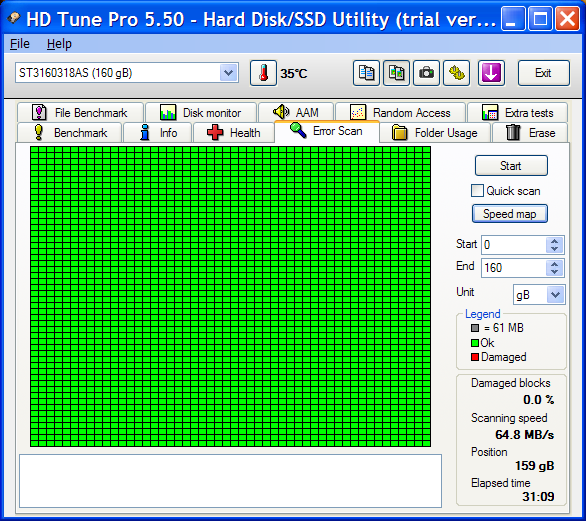
Task: Click the red Damaged legend swatch
Action: (x=475, y=357)
